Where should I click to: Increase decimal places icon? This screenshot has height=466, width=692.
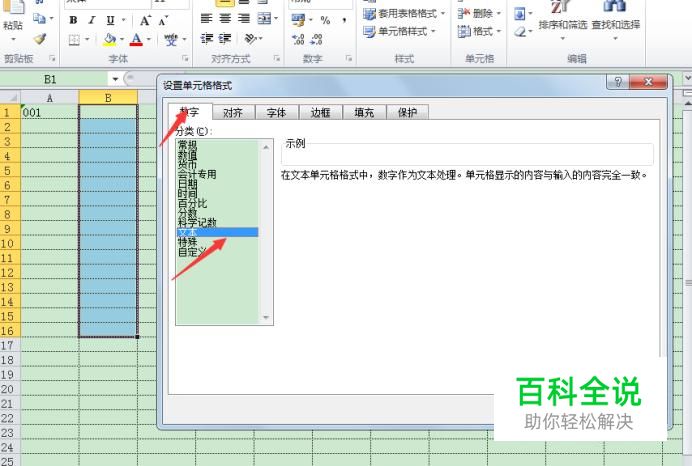(x=298, y=40)
